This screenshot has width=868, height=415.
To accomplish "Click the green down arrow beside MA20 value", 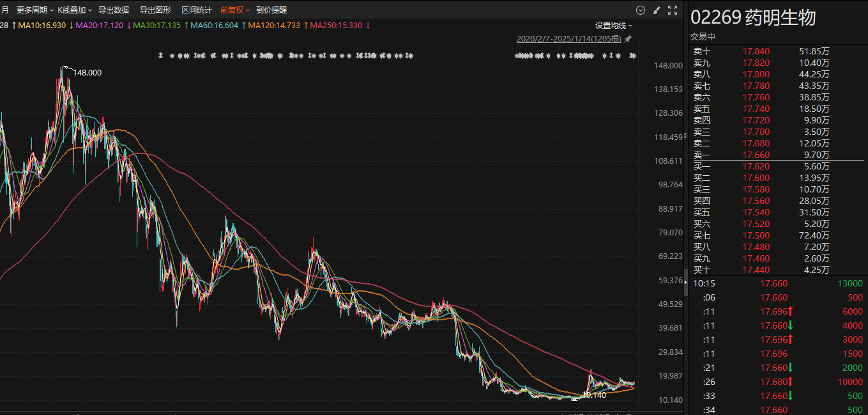I will coord(130,26).
